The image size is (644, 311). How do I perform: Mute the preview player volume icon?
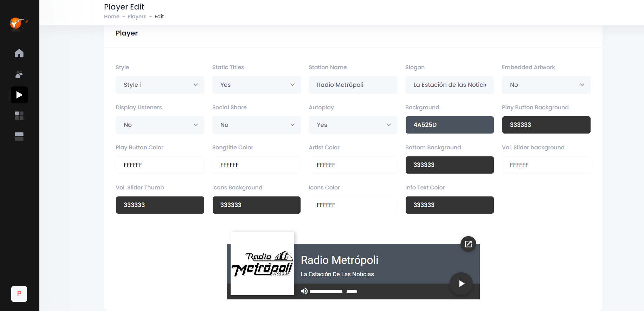tap(304, 291)
